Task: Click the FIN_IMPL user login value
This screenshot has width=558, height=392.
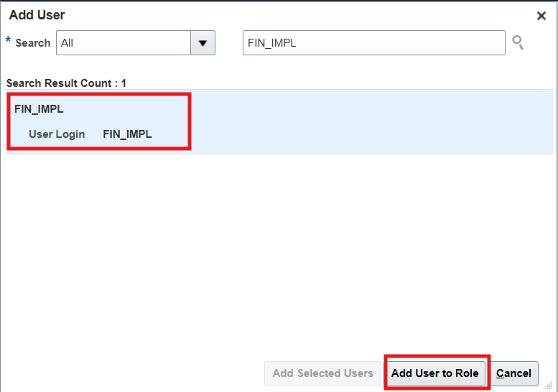Action: [x=127, y=134]
